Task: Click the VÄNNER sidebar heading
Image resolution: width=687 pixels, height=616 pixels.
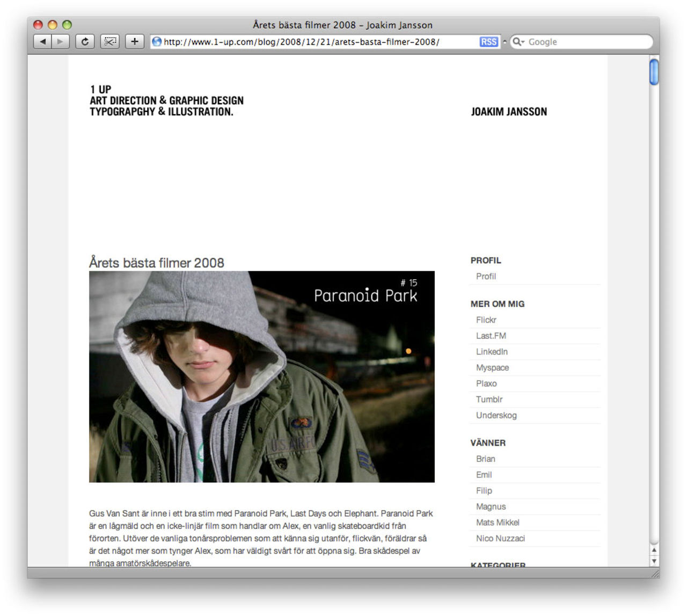Action: coord(488,443)
